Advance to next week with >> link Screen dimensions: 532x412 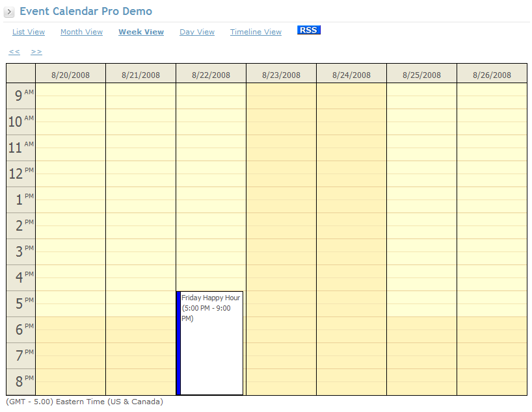pyautogui.click(x=36, y=52)
